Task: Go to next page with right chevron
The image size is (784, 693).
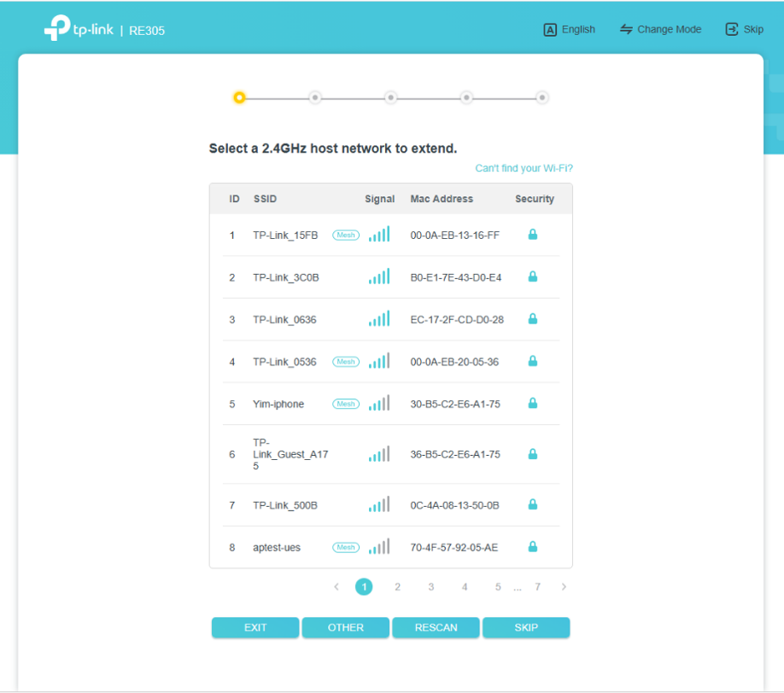Action: click(564, 586)
